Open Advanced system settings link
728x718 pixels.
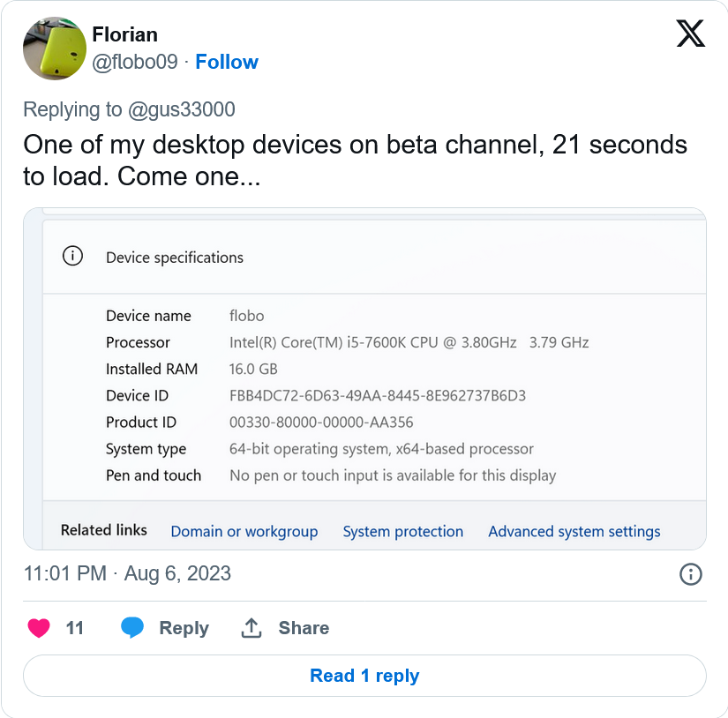point(574,531)
